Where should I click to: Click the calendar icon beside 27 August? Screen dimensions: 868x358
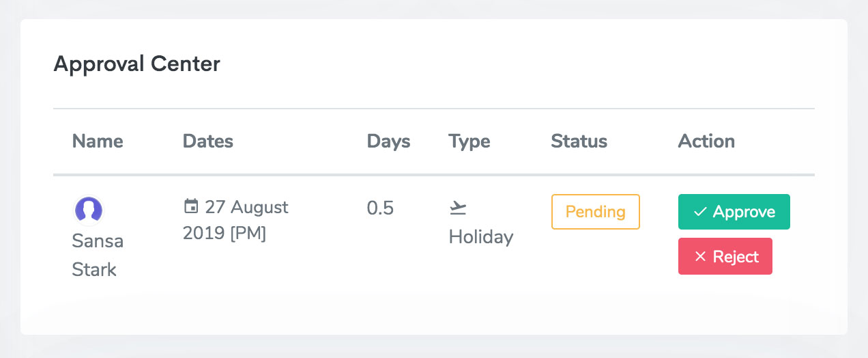(x=191, y=206)
